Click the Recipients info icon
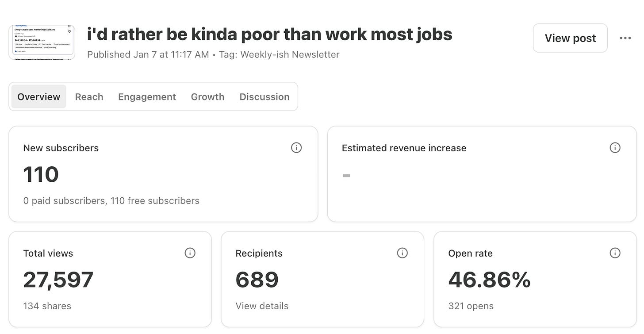 coord(402,253)
